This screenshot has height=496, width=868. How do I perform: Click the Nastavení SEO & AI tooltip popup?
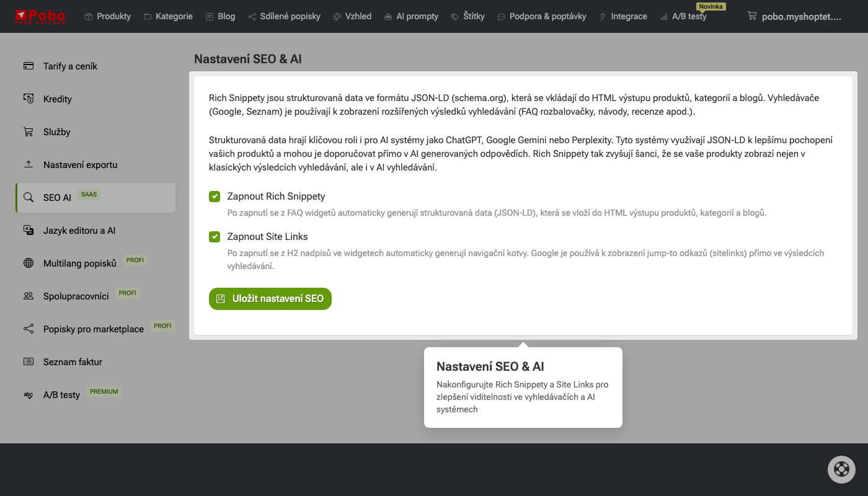523,387
